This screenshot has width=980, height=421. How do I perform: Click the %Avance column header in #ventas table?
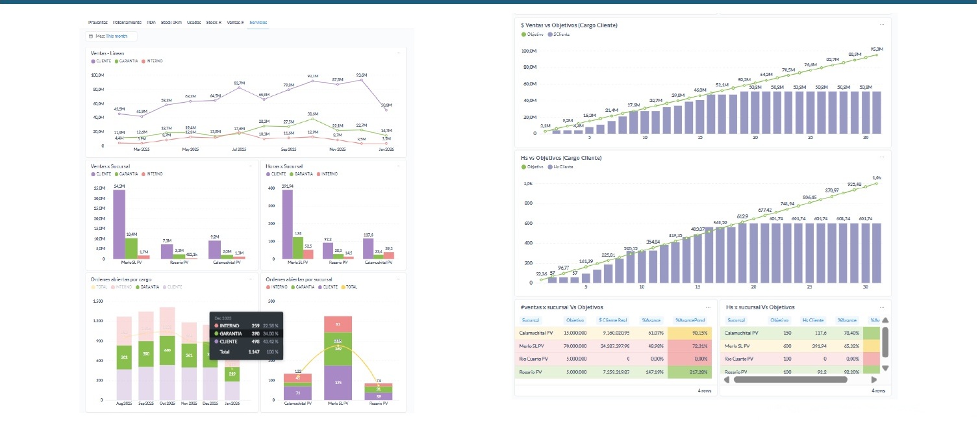click(x=651, y=320)
